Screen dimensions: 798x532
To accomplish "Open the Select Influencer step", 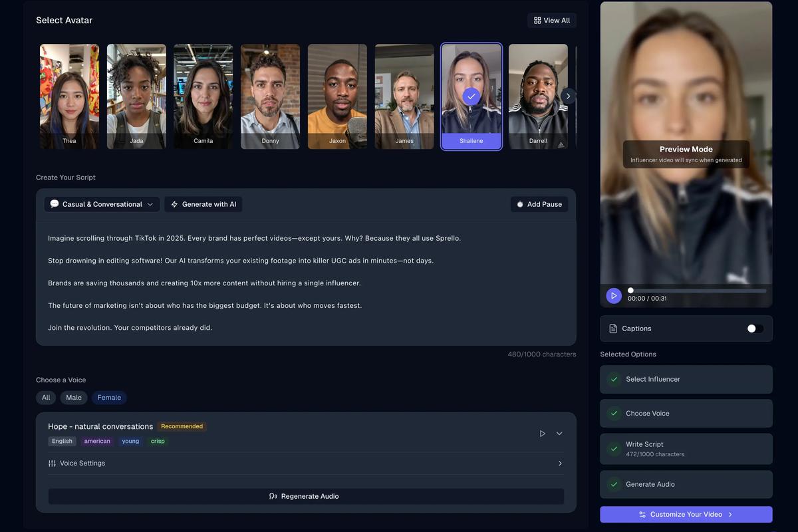I will coord(686,379).
